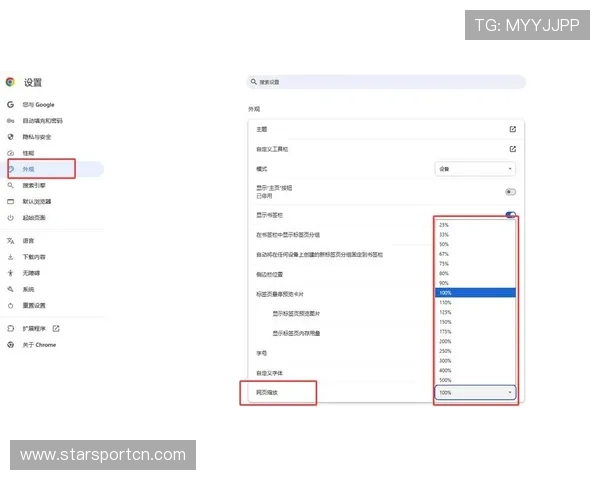Select the 搜索引擎 magnifier icon in sidebar
This screenshot has height=480, width=600.
pos(10,185)
